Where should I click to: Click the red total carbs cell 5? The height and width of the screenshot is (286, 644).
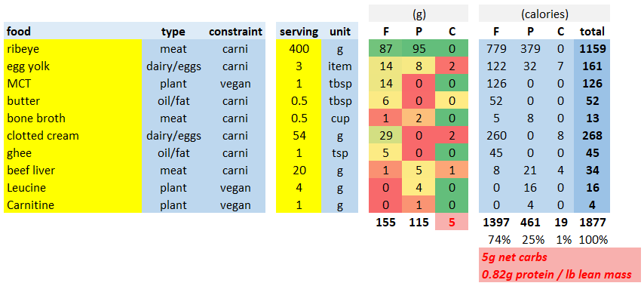(452, 222)
